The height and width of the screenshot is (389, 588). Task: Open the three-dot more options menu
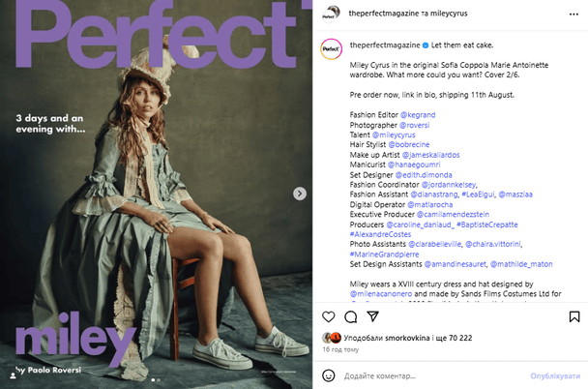coord(573,15)
